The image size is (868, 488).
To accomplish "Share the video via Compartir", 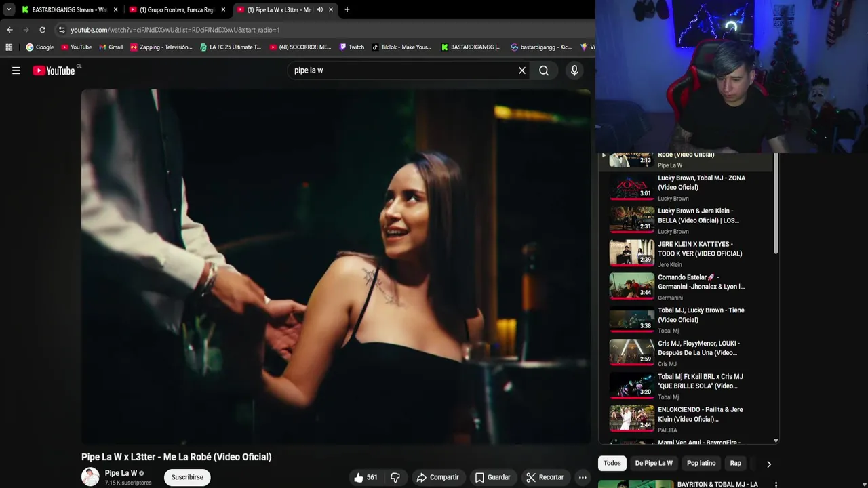I will (437, 477).
